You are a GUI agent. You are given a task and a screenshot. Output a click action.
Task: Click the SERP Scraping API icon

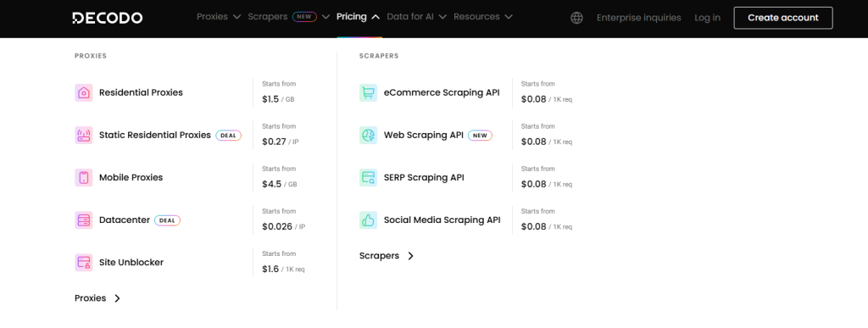pos(368,177)
